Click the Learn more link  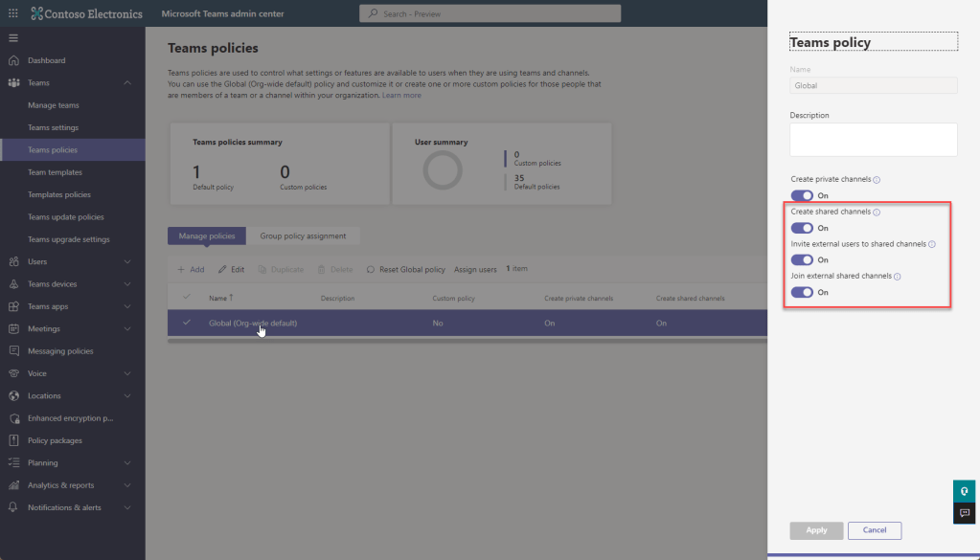401,96
